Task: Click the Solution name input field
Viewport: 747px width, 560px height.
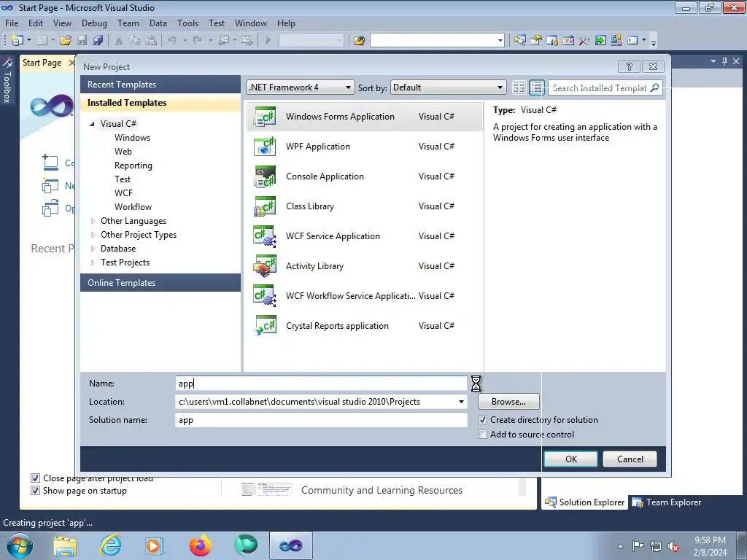Action: [321, 420]
